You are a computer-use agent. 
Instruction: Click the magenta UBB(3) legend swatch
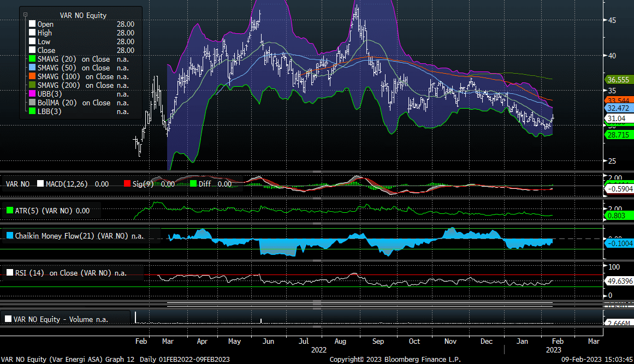tap(32, 94)
